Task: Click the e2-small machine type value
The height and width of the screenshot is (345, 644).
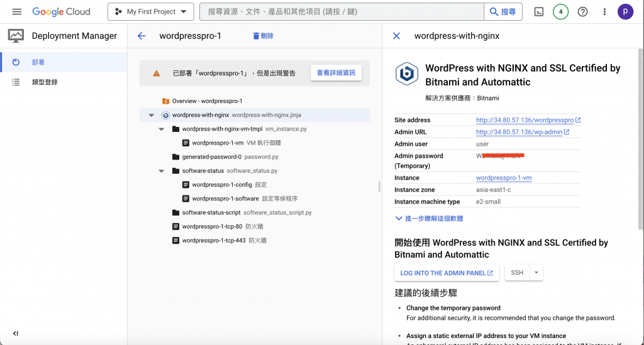Action: (488, 202)
